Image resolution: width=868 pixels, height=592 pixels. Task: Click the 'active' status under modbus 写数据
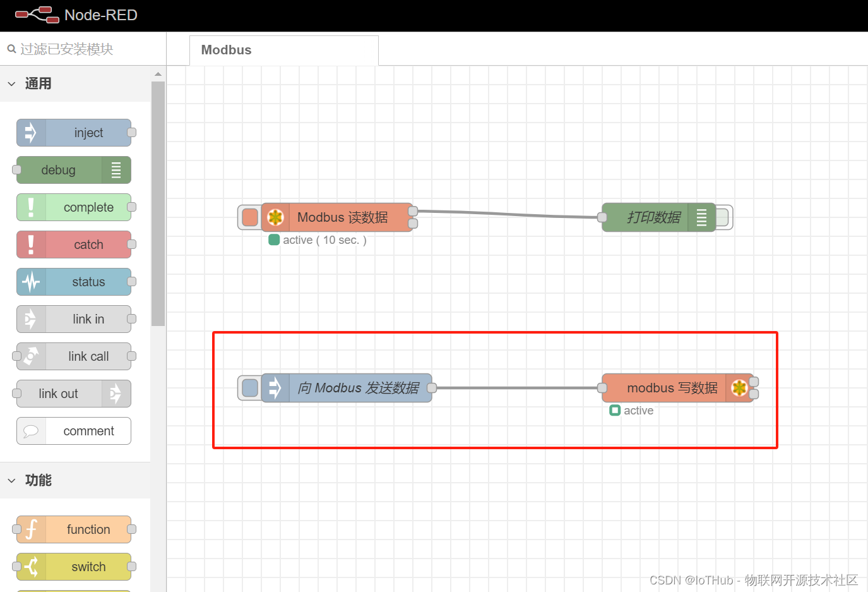coord(638,411)
